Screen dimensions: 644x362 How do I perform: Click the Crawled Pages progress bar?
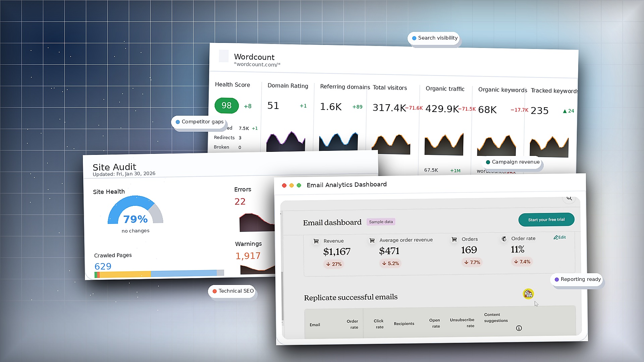[x=159, y=274]
